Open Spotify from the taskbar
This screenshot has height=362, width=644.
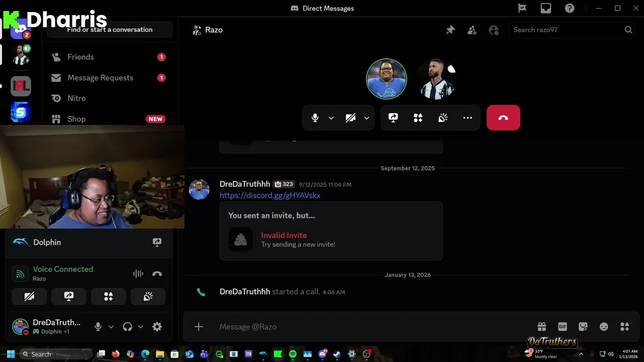click(292, 354)
